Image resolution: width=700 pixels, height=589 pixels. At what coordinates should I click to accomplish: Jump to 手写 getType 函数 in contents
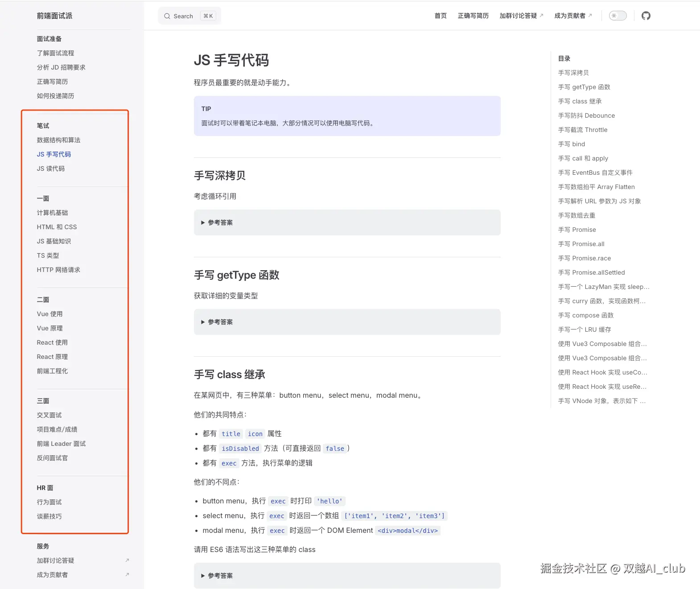click(x=584, y=87)
